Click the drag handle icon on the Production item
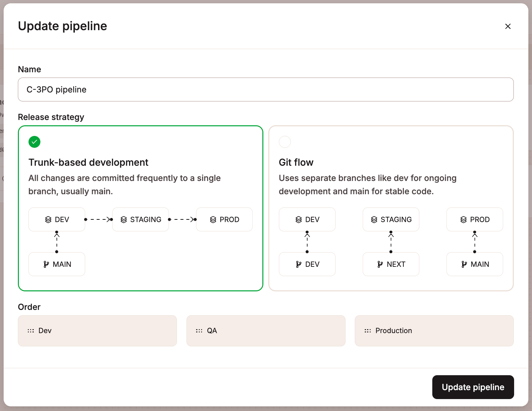The image size is (532, 411). tap(367, 330)
